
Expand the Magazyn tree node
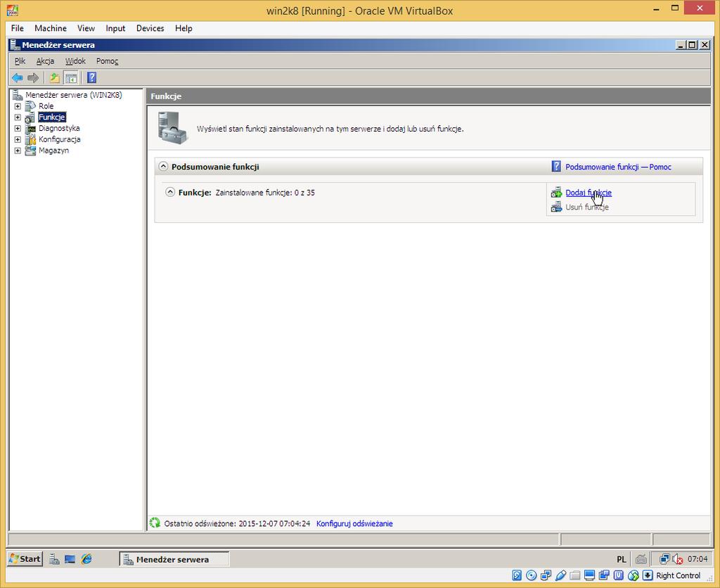coord(18,151)
